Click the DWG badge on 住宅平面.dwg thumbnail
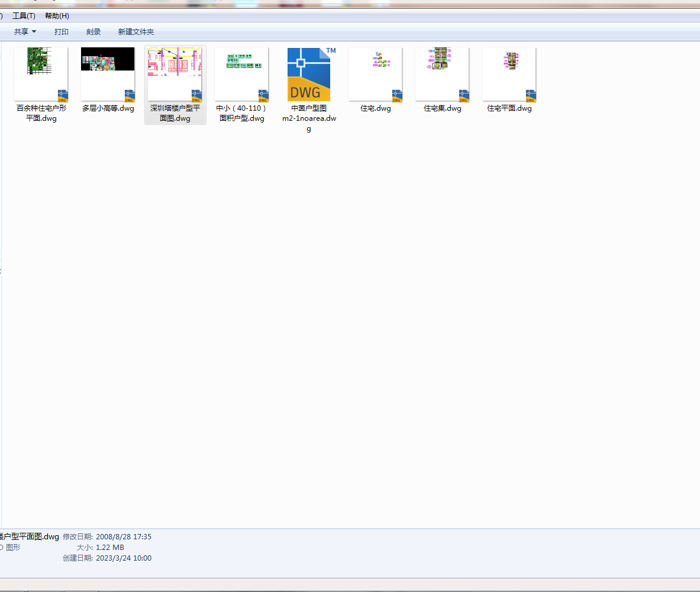Screen dimensions: 700x592 (x=531, y=96)
